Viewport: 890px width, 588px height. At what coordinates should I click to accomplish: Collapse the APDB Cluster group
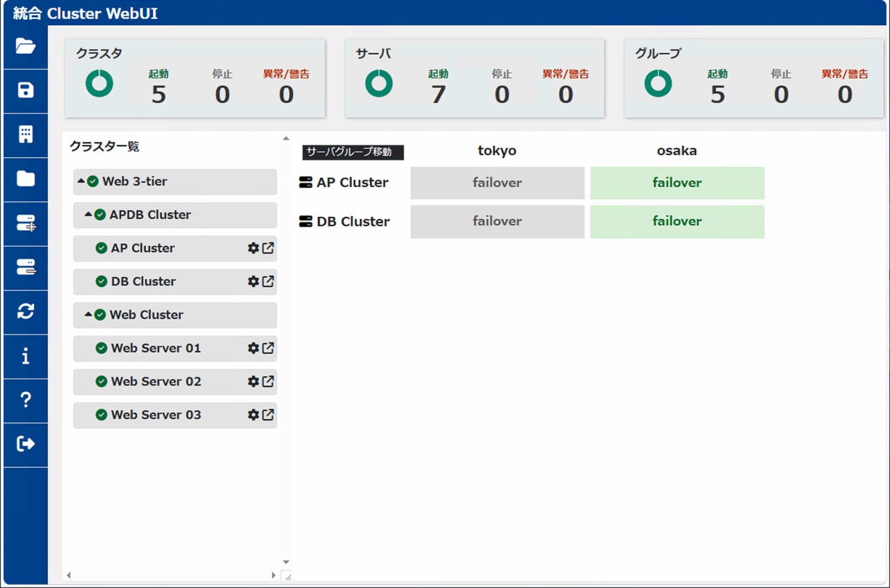click(88, 215)
